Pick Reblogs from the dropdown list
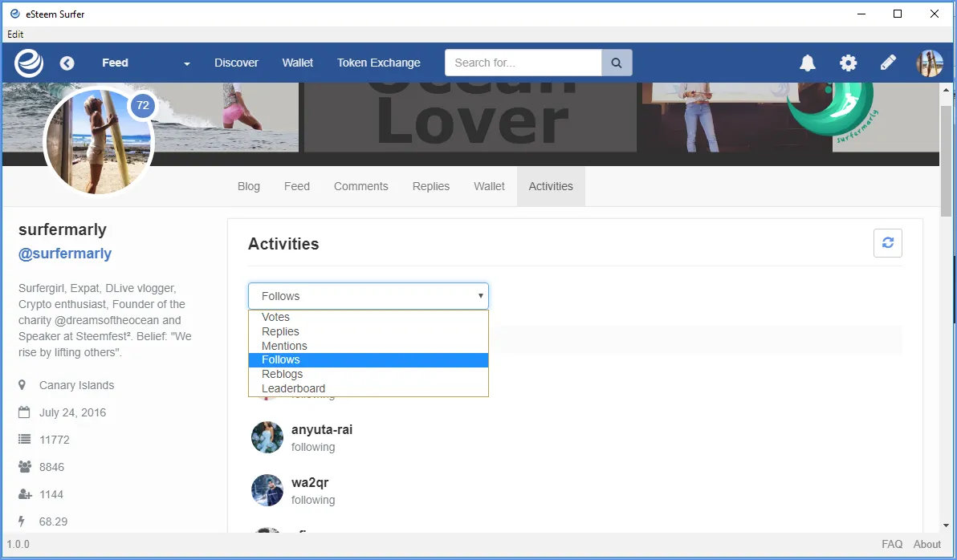The image size is (957, 560). [x=368, y=374]
